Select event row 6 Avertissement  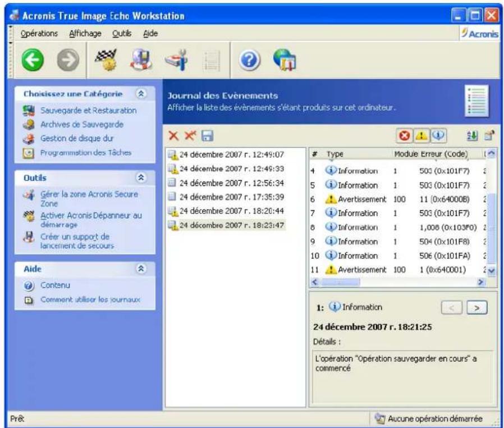[x=398, y=199]
